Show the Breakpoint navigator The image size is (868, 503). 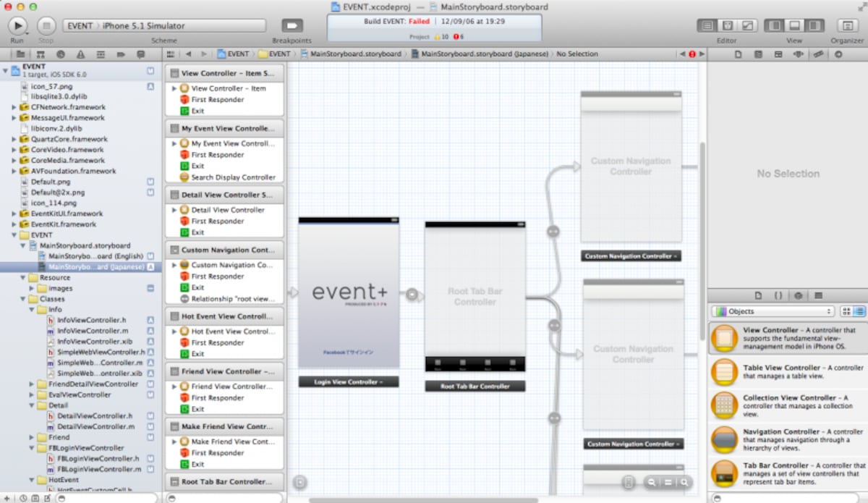(x=119, y=54)
